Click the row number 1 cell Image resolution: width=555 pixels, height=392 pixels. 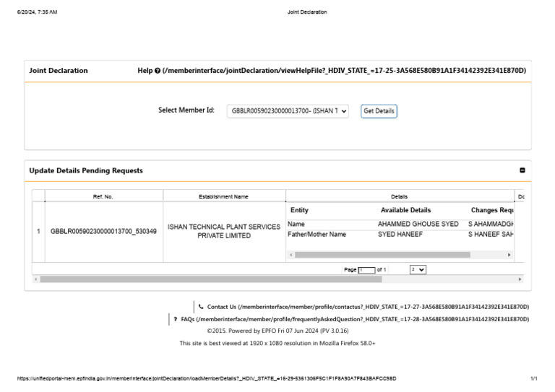(x=38, y=231)
